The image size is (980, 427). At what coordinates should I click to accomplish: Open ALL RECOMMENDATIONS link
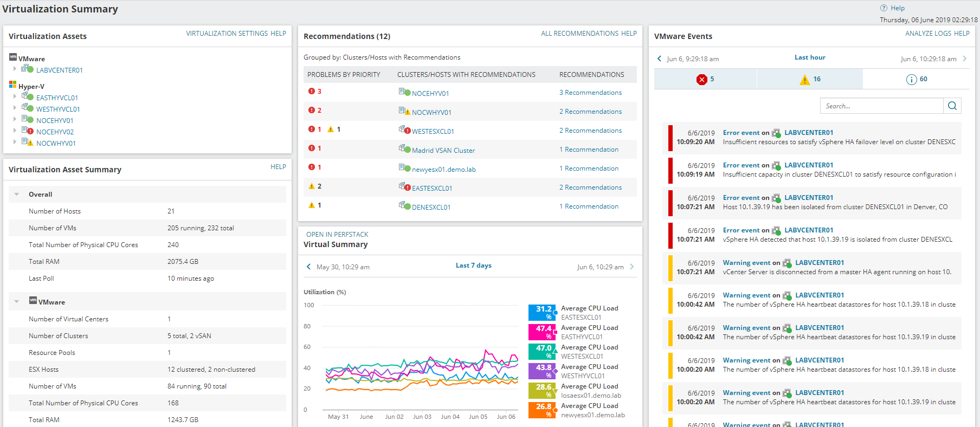click(x=579, y=34)
